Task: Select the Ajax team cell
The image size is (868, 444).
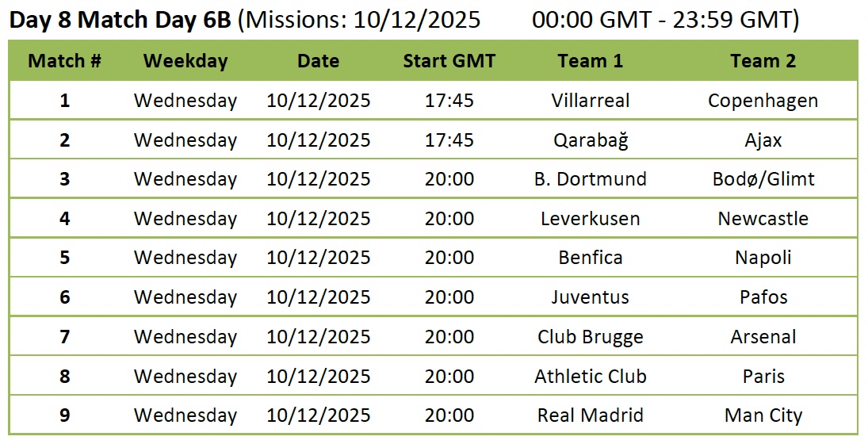Action: pyautogui.click(x=763, y=140)
